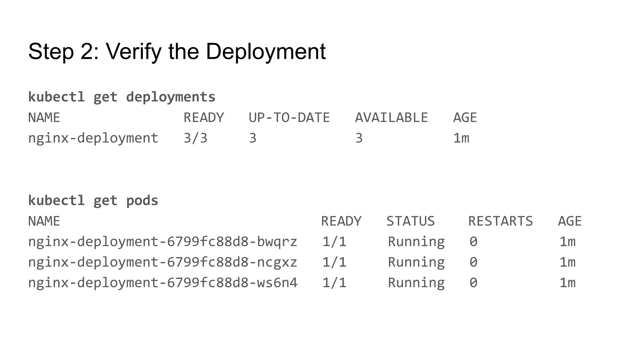Screen dimensions: 644x362
Task: Click the NAME header in the deployments table
Action: point(44,118)
